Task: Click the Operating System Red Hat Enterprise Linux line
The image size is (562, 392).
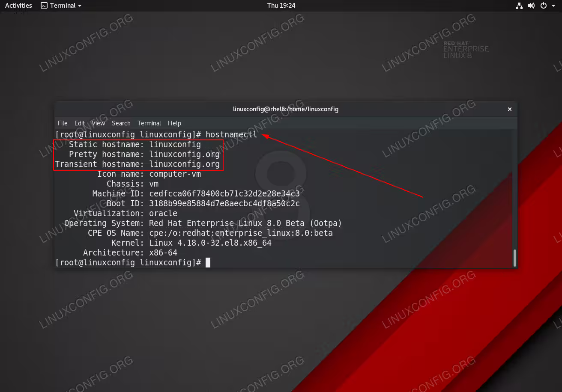Action: pyautogui.click(x=203, y=223)
